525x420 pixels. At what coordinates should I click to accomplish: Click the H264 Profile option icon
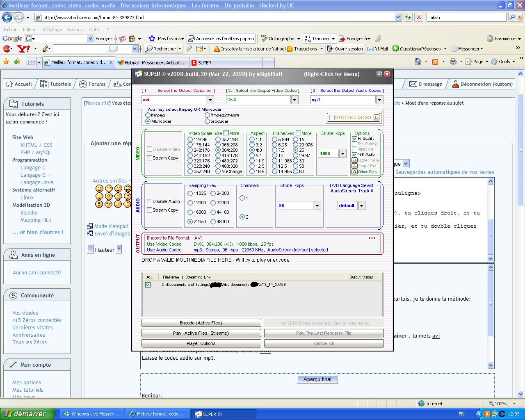coord(354,160)
